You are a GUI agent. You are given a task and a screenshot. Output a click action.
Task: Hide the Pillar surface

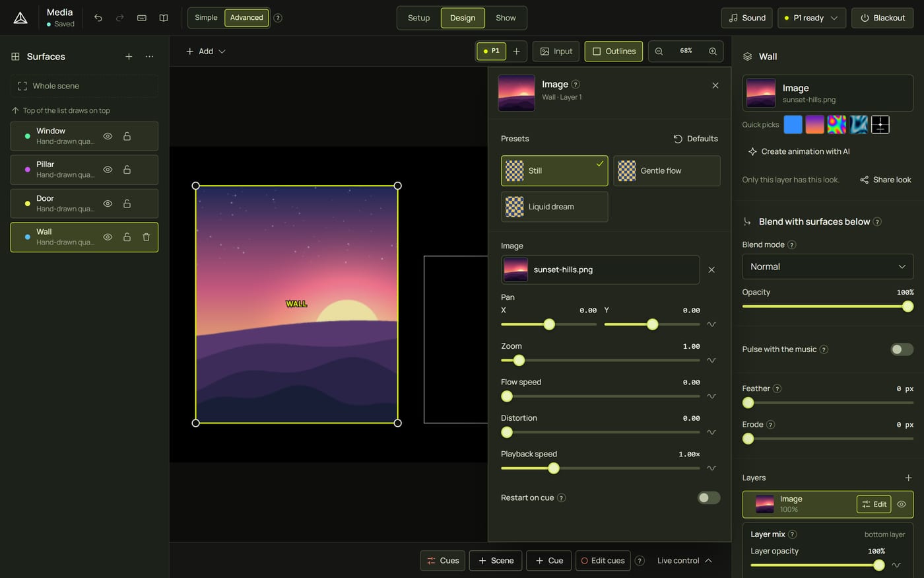tap(108, 170)
